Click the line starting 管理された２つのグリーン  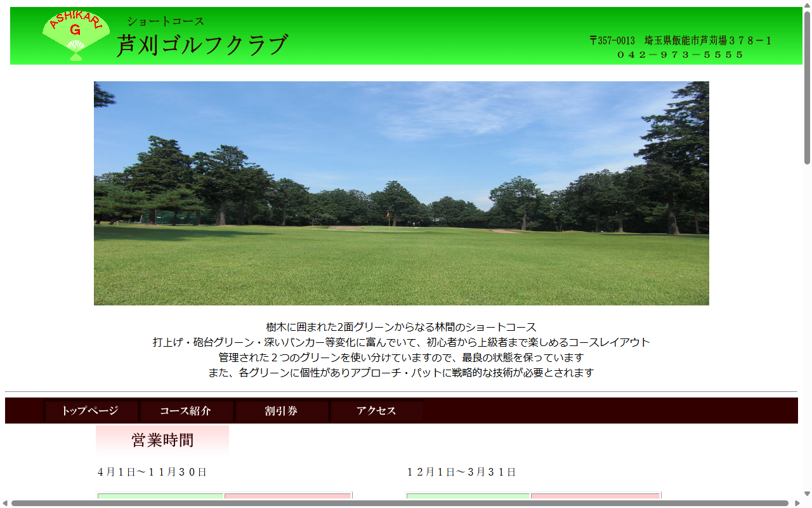[x=402, y=358]
